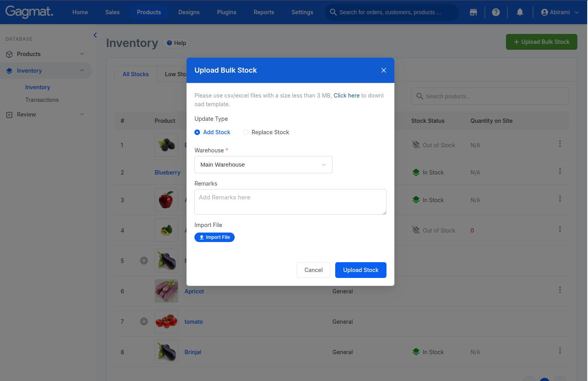Expand the Review sidebar section

pyautogui.click(x=46, y=114)
